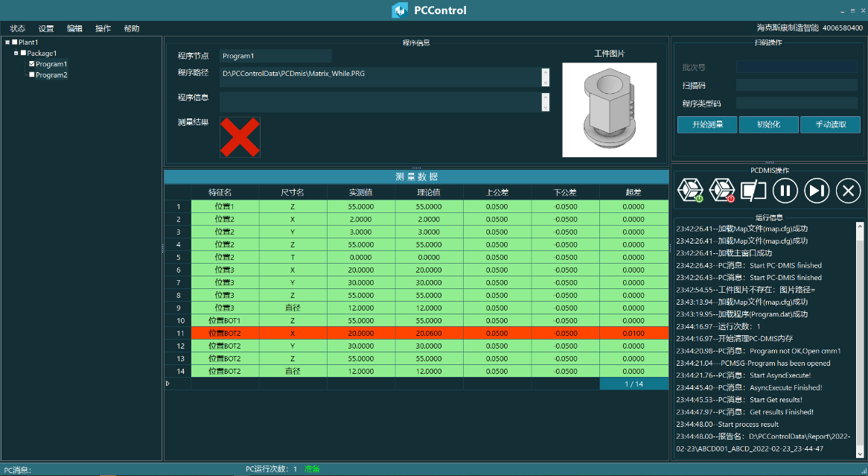Image resolution: width=868 pixels, height=476 pixels.
Task: Click the circular X cancel icon
Action: [x=848, y=191]
